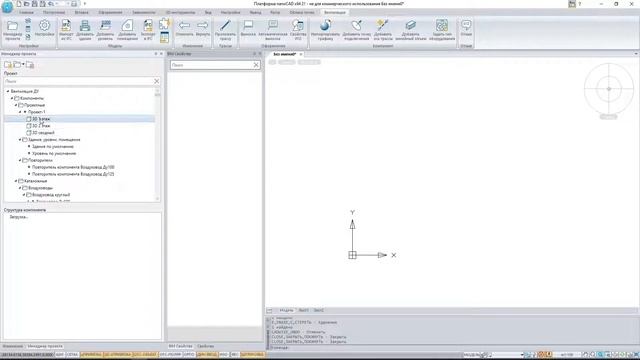
Task: Collapse the Проектные tree folder
Action: [16, 105]
